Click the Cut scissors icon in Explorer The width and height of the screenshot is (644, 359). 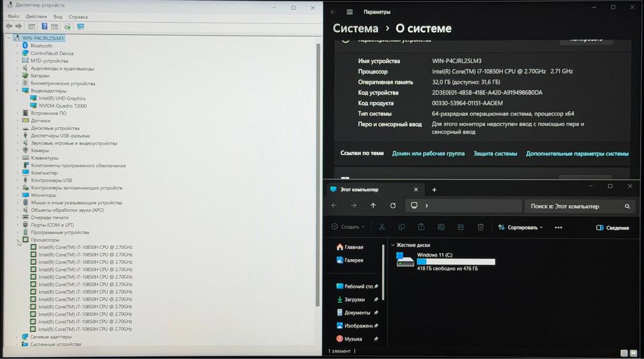(382, 227)
